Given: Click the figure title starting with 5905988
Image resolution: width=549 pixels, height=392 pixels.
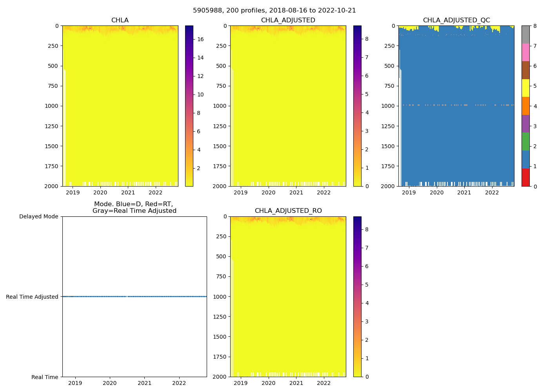Looking at the screenshot, I should [x=274, y=11].
